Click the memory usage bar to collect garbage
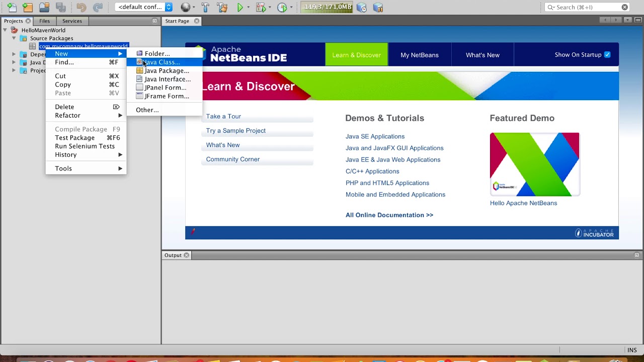This screenshot has height=362, width=644. pyautogui.click(x=328, y=7)
